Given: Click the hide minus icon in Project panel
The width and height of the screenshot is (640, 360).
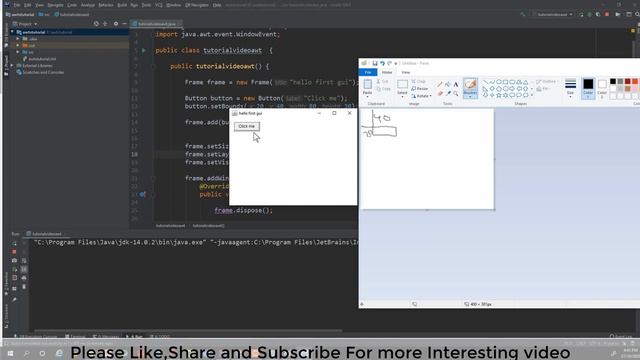Looking at the screenshot, I should point(124,24).
